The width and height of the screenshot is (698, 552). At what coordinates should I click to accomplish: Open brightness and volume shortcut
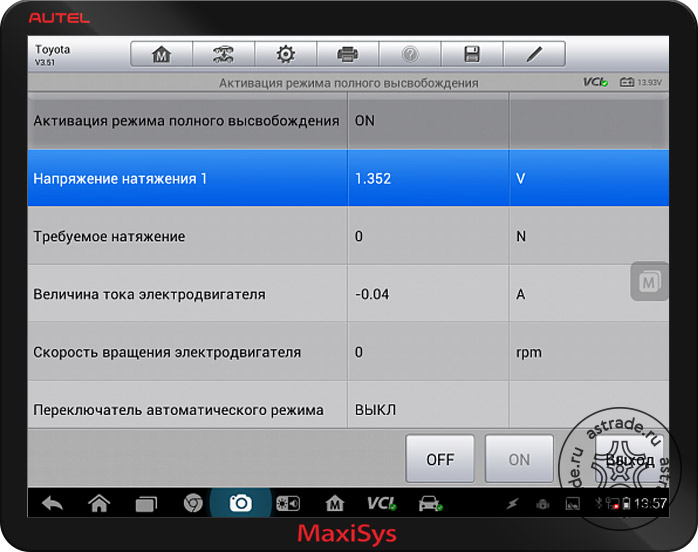pyautogui.click(x=288, y=503)
